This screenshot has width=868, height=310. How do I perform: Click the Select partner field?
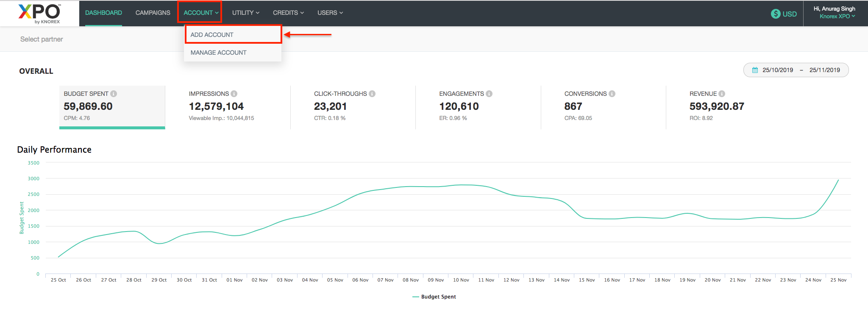pos(42,39)
